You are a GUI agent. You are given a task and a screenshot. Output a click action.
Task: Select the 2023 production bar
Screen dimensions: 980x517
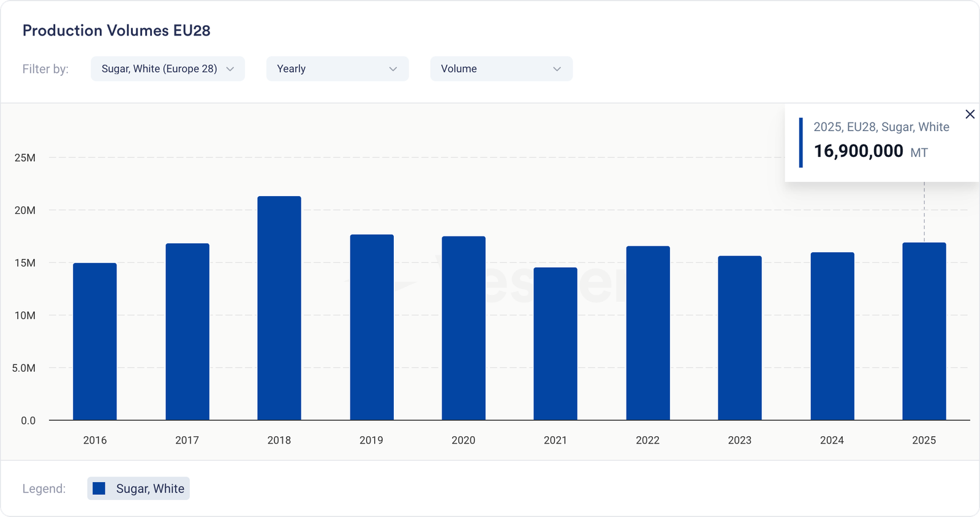(740, 338)
